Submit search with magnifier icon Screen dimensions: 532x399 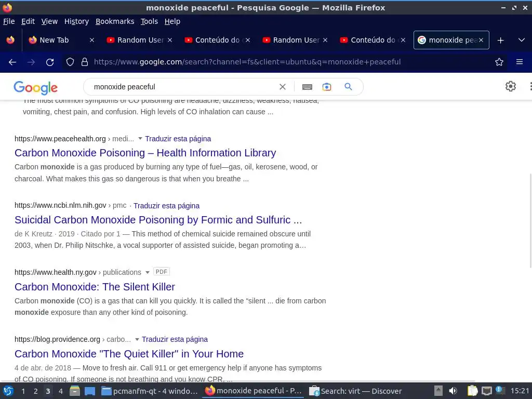coord(348,87)
